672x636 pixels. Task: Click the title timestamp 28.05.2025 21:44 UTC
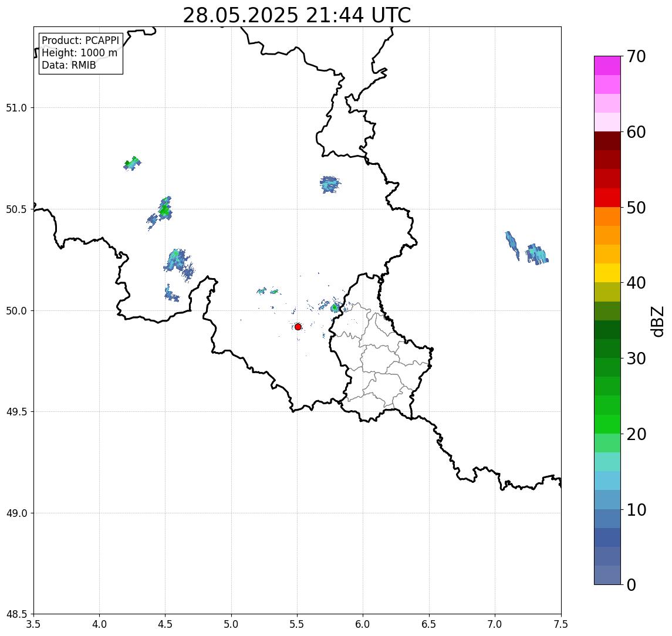pyautogui.click(x=296, y=15)
